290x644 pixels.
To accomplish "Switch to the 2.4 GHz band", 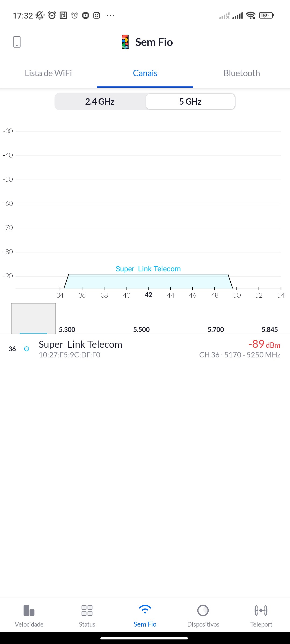I will (x=100, y=101).
